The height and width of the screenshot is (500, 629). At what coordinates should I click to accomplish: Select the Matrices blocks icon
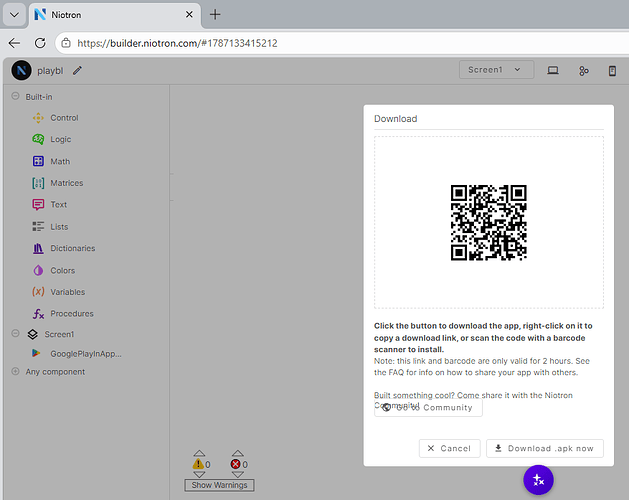click(38, 183)
